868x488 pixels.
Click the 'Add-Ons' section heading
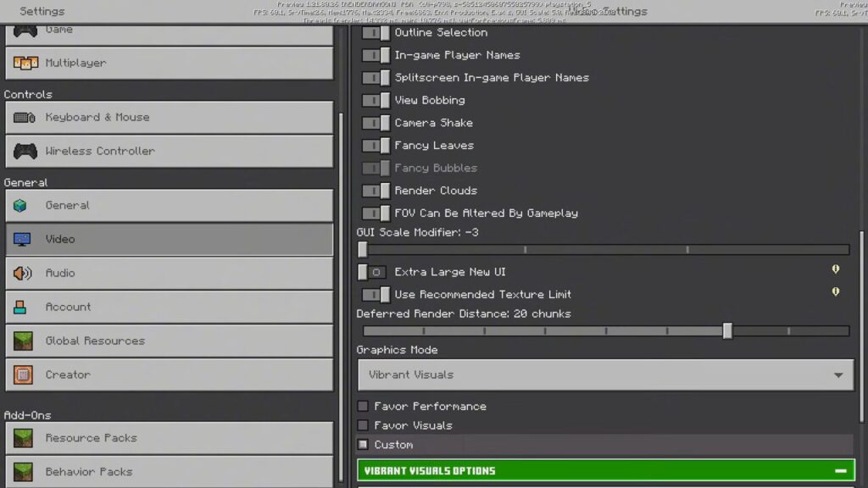tap(28, 415)
